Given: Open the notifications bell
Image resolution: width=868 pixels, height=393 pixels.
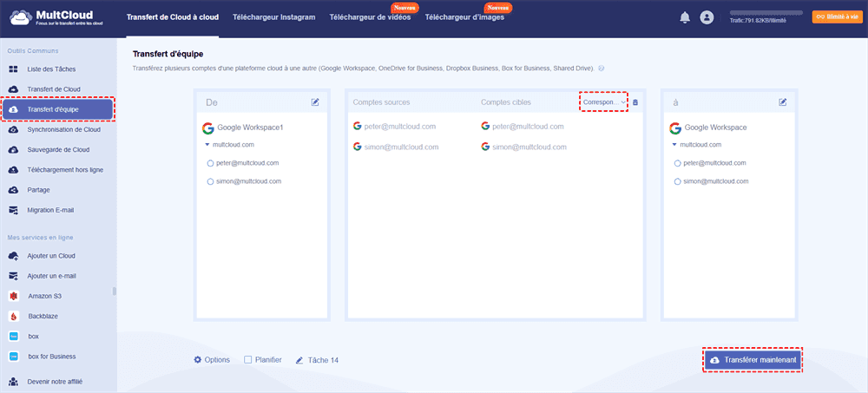Looking at the screenshot, I should 685,17.
